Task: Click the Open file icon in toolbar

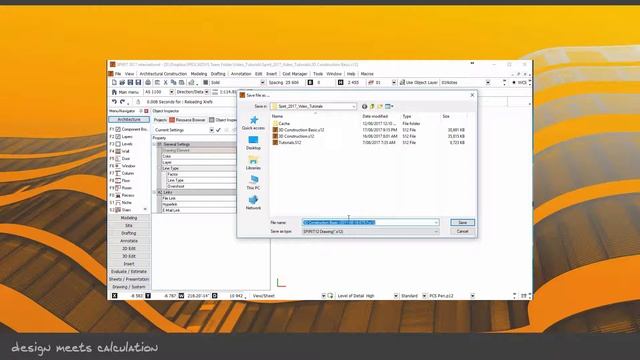Action: (122, 82)
